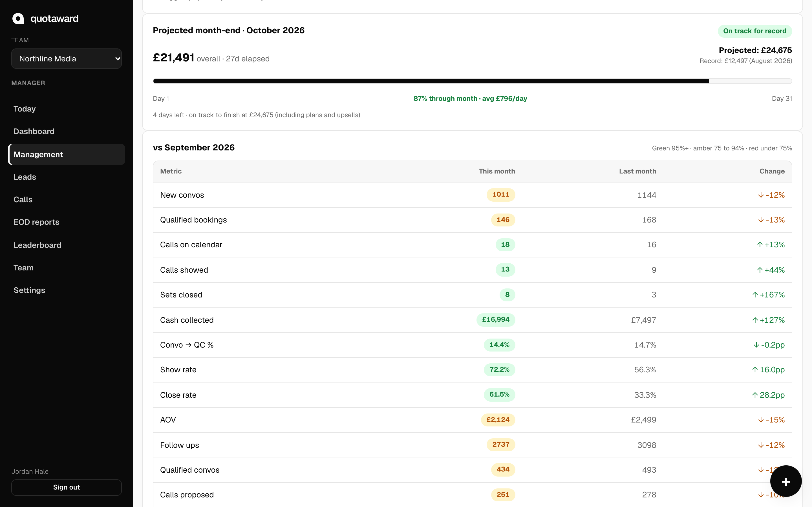Select the Calls item in sidebar
The image size is (812, 507).
click(23, 199)
